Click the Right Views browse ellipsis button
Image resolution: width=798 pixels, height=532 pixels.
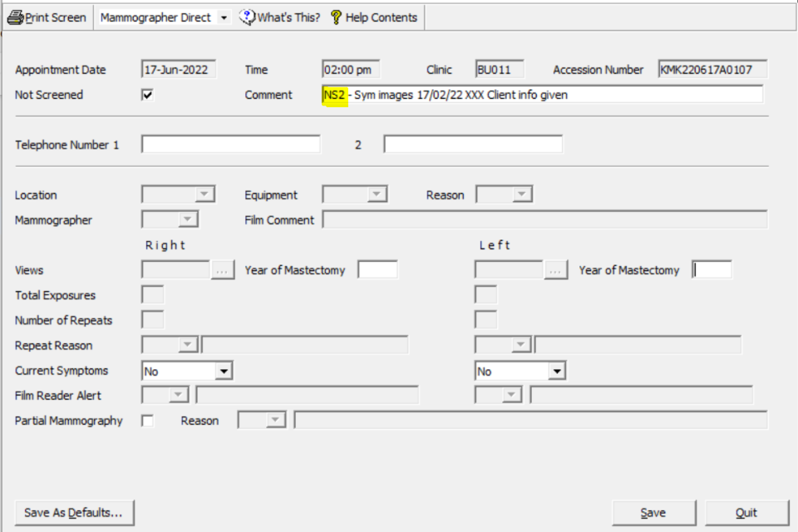(223, 270)
